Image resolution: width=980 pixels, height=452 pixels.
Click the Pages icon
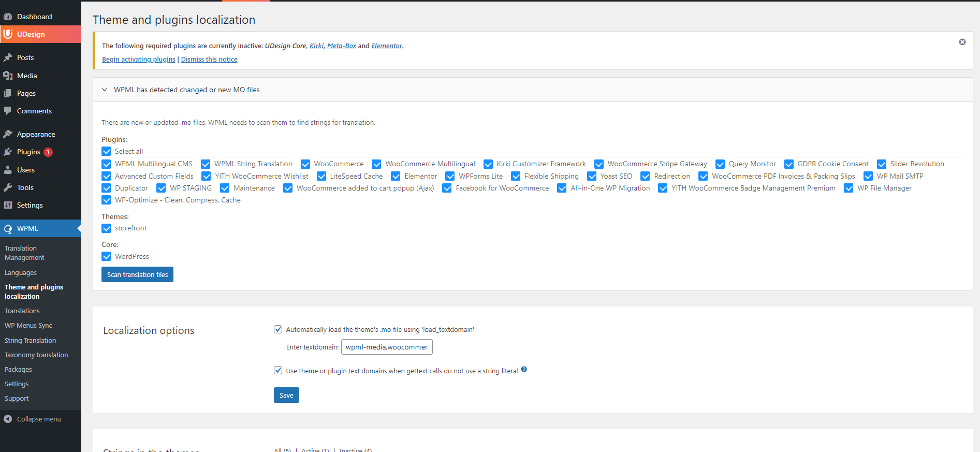8,93
